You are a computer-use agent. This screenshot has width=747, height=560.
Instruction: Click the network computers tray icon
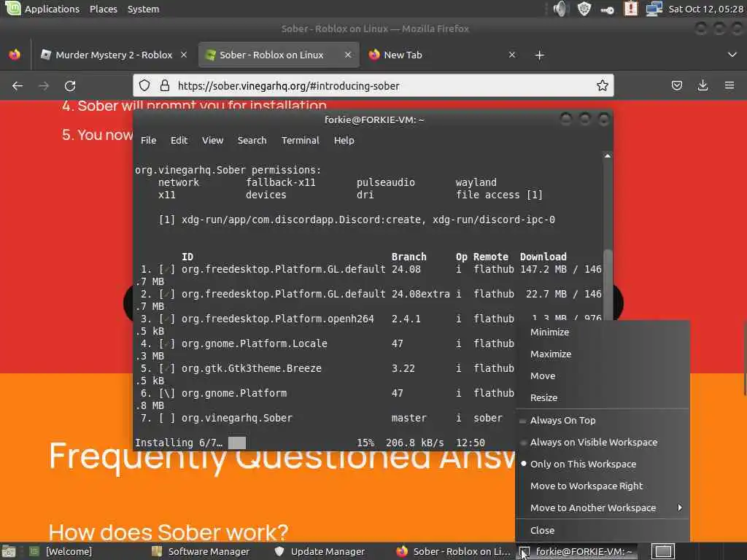[x=654, y=9]
